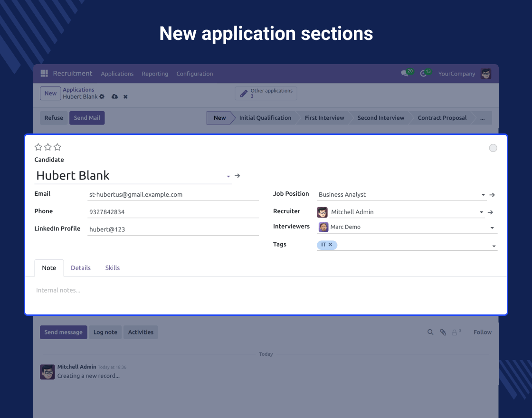Click the user avatar in top bar

click(x=486, y=74)
